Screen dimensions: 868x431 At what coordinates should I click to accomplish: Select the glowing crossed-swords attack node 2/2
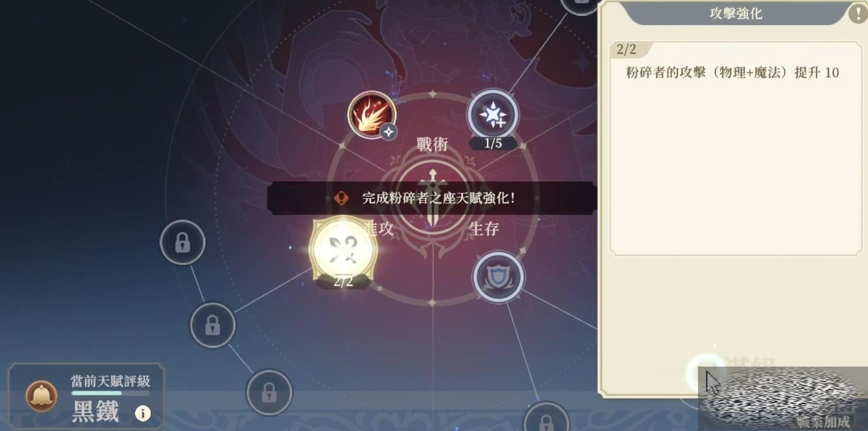tap(343, 249)
